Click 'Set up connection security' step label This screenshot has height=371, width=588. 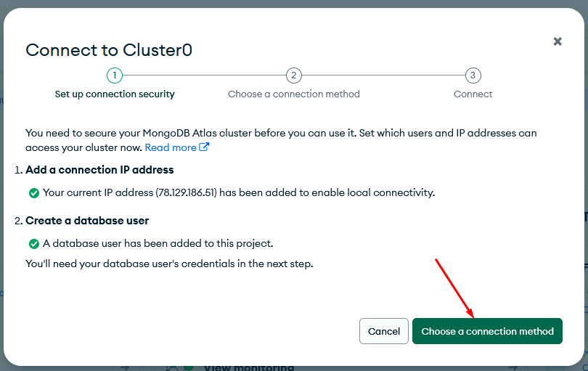(115, 94)
